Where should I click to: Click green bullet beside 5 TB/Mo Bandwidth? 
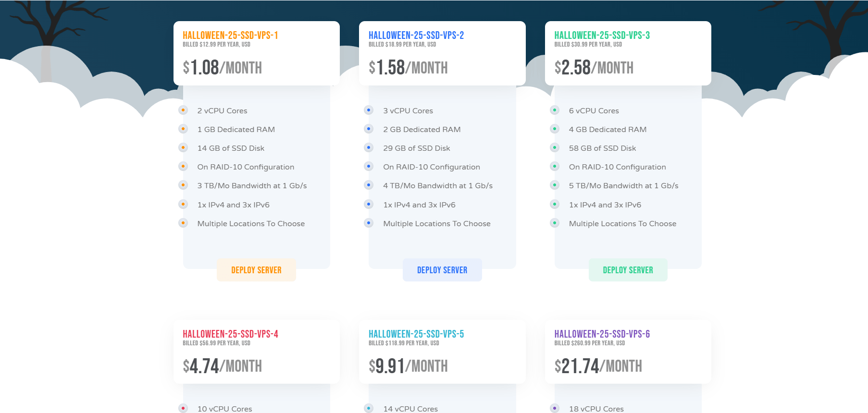pos(555,185)
